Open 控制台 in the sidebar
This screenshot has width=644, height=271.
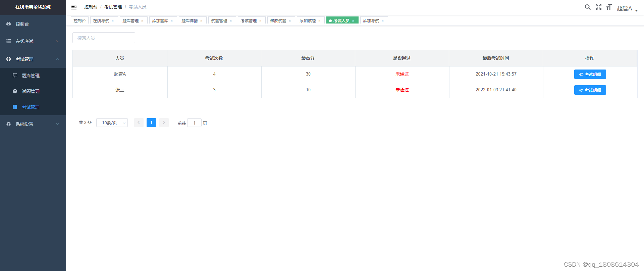[x=33, y=24]
